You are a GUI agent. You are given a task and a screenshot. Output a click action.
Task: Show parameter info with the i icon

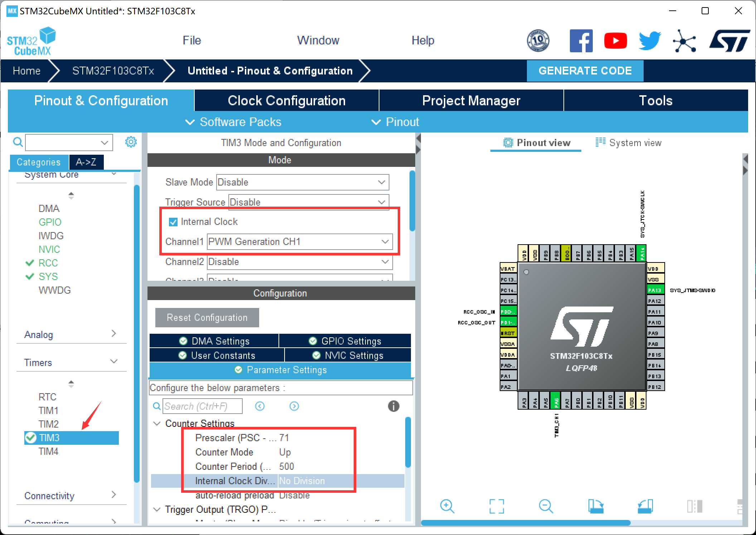393,406
